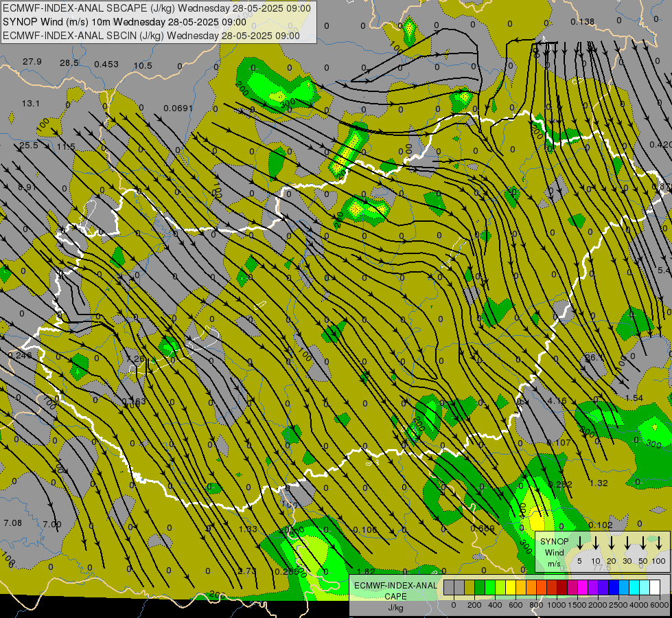The width and height of the screenshot is (672, 618).
Task: Click the faded value 77.5 in wind legend
Action: pos(602,567)
